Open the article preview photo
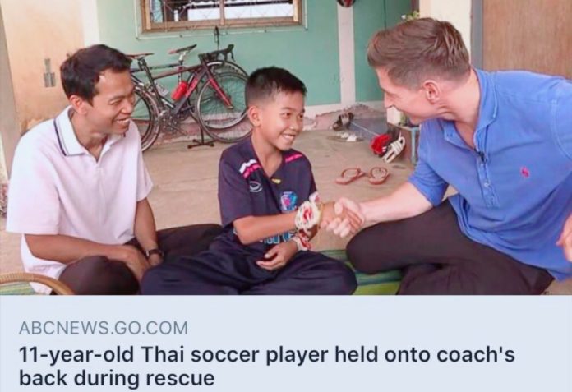This screenshot has width=572, height=392. point(286,147)
